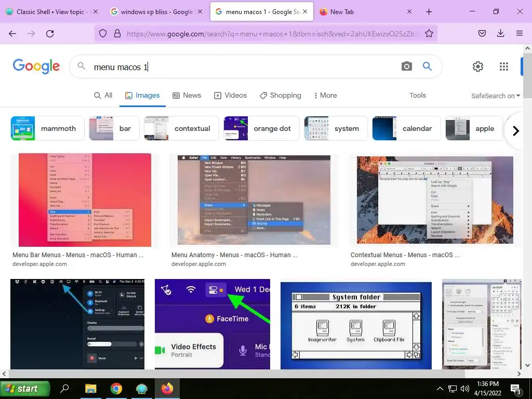
Task: Start a search by image via camera icon
Action: pyautogui.click(x=406, y=66)
